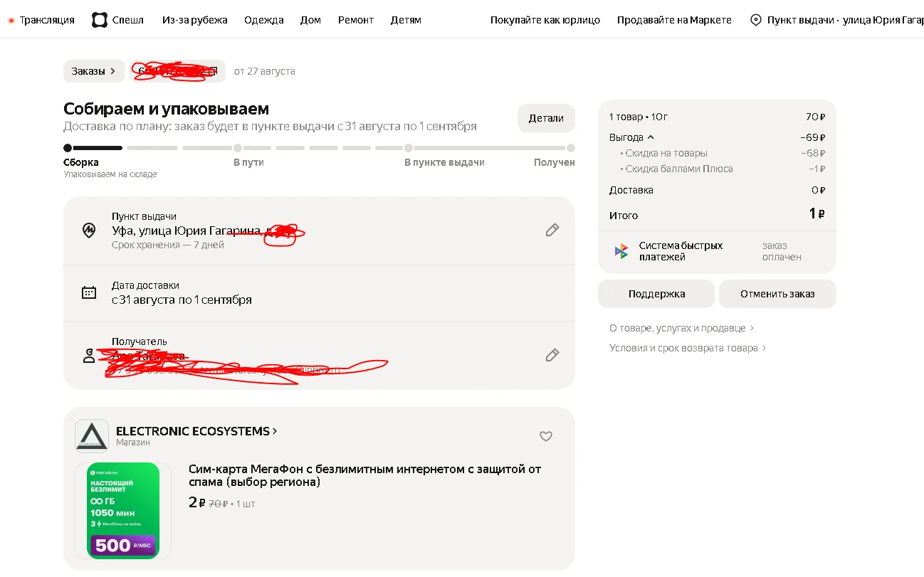This screenshot has height=577, width=924.
Task: Collapse the Выгода discount breakdown
Action: click(631, 137)
